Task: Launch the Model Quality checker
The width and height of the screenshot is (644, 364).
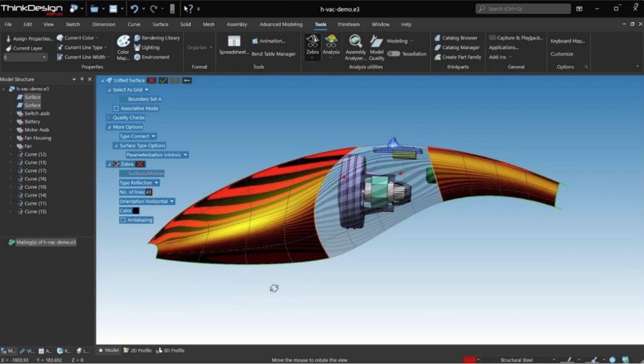Action: tap(376, 47)
